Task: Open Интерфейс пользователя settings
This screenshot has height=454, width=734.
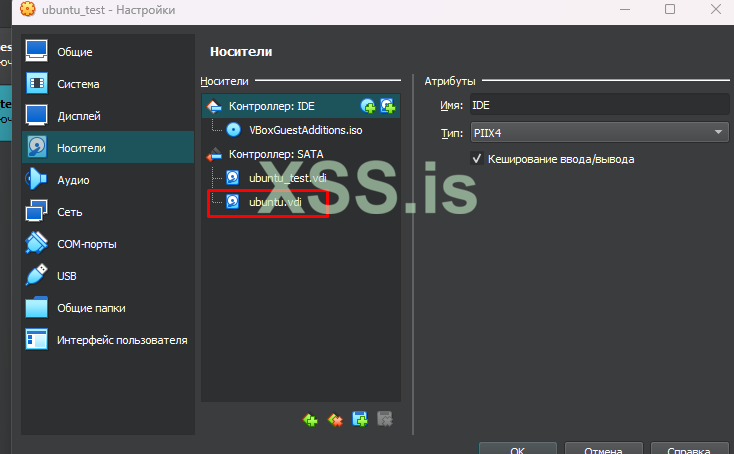Action: coord(108,340)
